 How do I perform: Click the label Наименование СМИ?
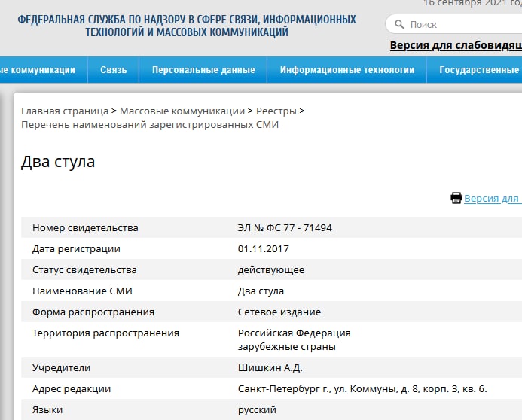click(82, 291)
